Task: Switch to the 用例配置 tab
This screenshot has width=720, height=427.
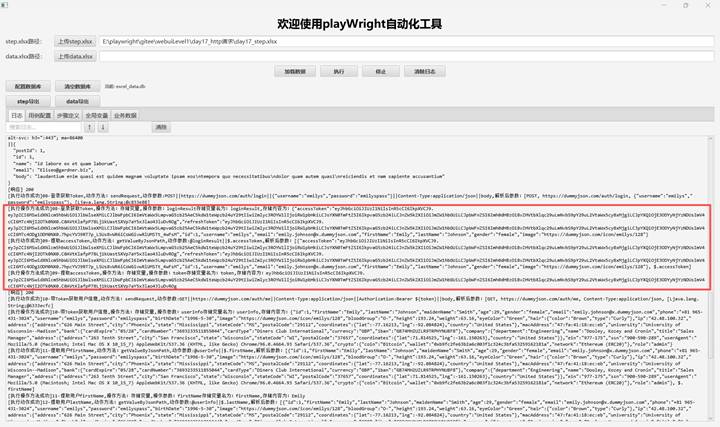Action: (x=39, y=115)
